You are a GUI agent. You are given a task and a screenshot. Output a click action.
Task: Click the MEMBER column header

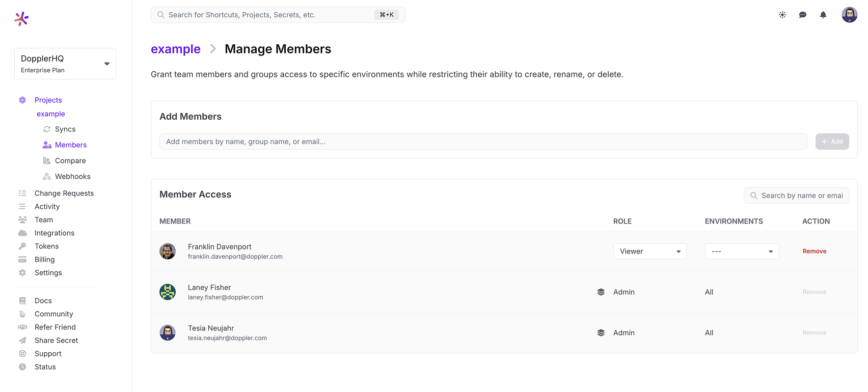pos(175,221)
